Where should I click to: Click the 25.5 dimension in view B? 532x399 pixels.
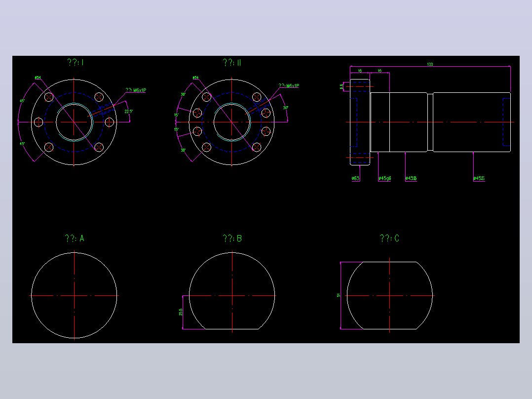point(181,312)
